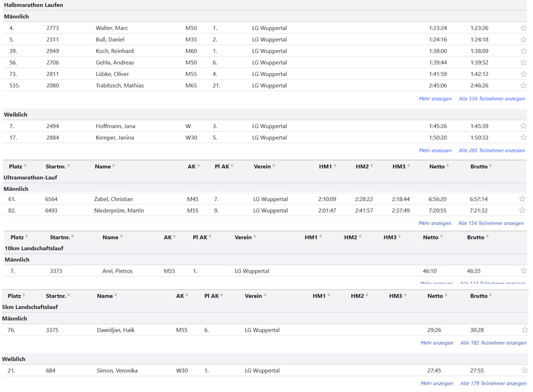Viewport: 533px width, 392px height.
Task: Sort Ultramarathon table by Name arrows
Action: (114, 166)
